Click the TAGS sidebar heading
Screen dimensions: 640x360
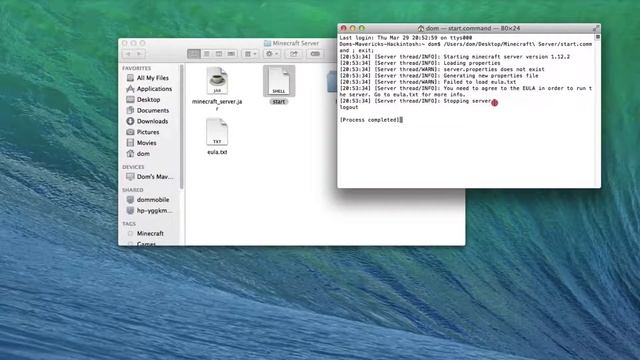[129, 224]
